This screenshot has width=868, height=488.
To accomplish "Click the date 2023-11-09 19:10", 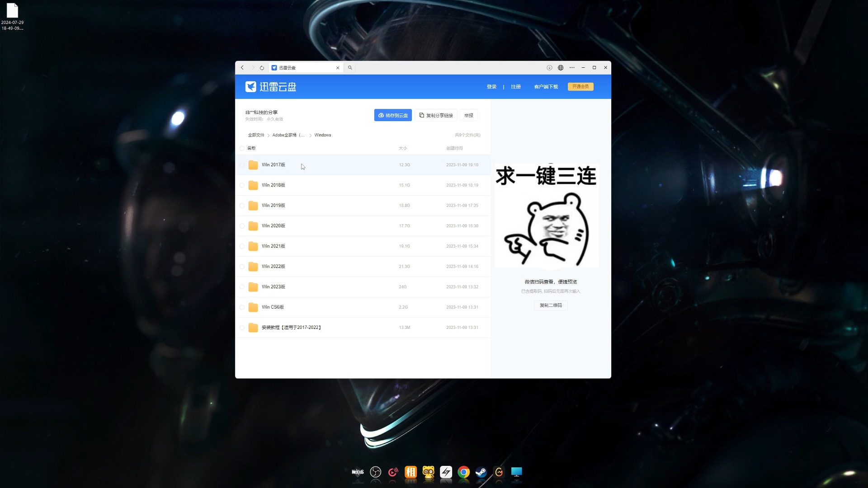I will click(x=462, y=165).
